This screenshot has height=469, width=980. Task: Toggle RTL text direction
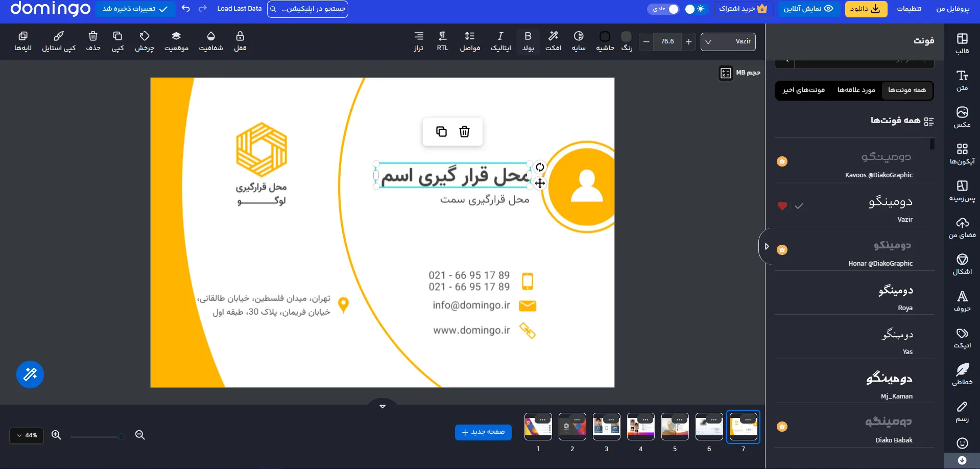point(443,41)
